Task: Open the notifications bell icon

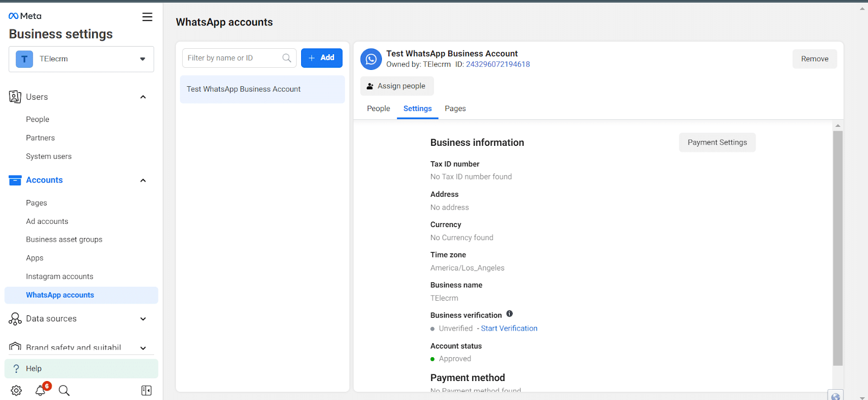Action: (40, 390)
